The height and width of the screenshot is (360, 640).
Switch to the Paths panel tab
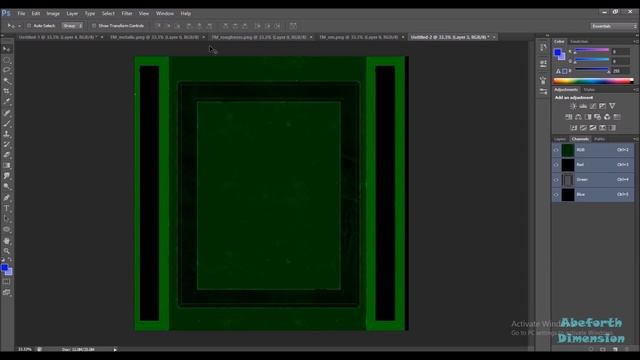[599, 139]
